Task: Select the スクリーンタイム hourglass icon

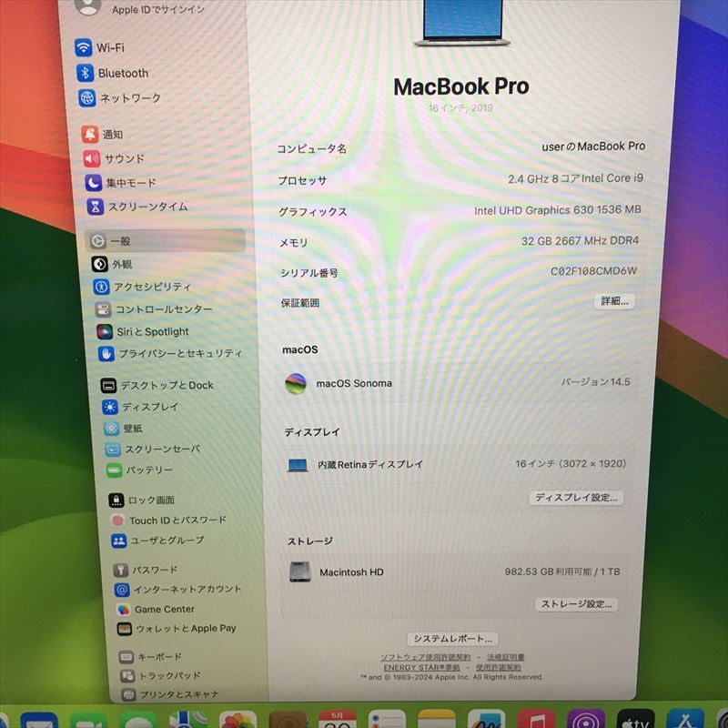Action: click(x=96, y=207)
